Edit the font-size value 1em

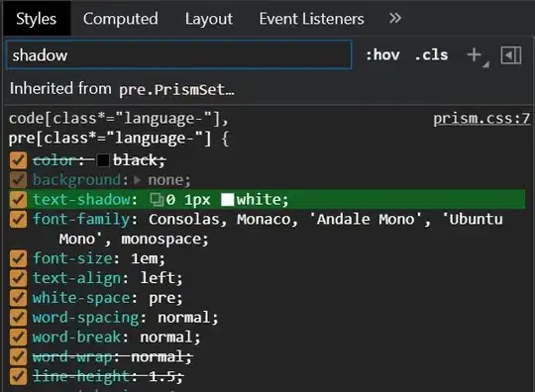pos(144,258)
